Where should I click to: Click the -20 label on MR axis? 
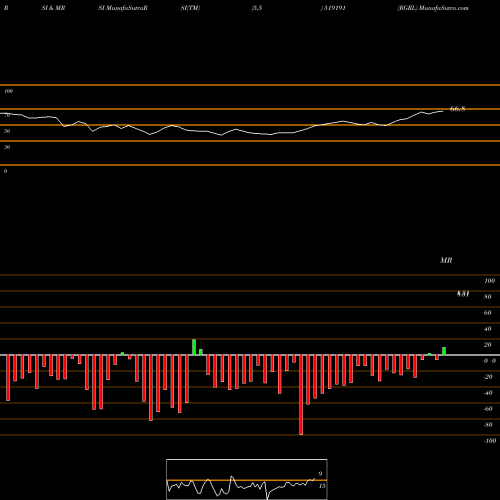[x=488, y=377]
